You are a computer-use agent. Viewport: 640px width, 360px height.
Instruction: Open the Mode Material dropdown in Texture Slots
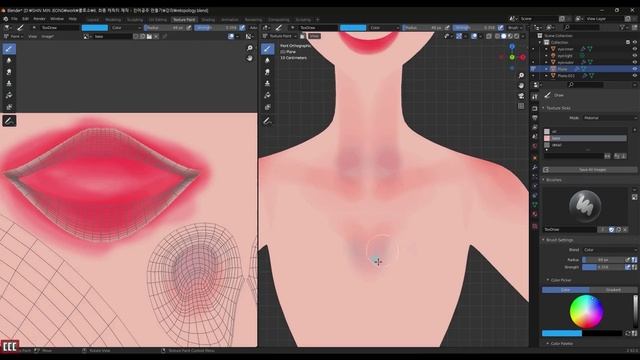610,118
